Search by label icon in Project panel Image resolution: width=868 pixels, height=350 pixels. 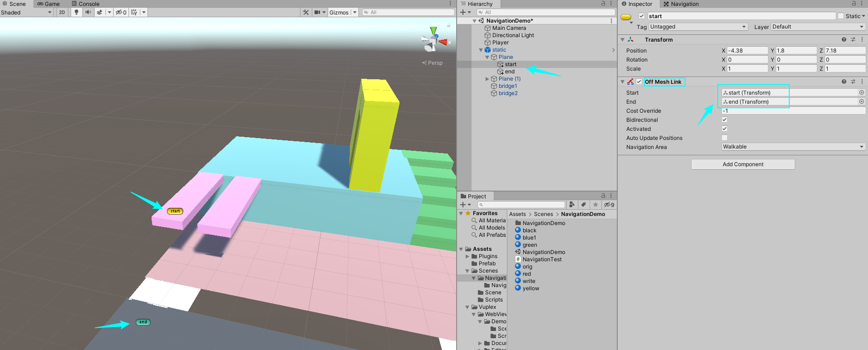click(584, 205)
